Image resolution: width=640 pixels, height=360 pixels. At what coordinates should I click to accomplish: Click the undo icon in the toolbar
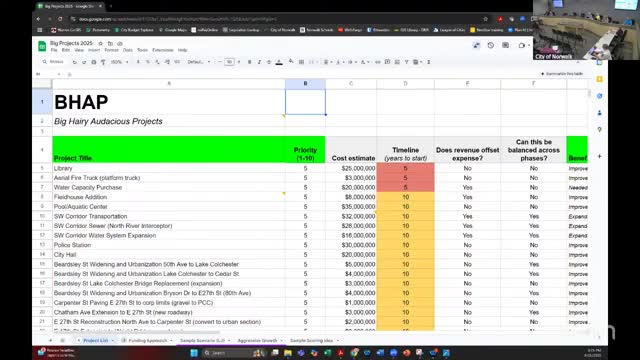click(x=74, y=62)
